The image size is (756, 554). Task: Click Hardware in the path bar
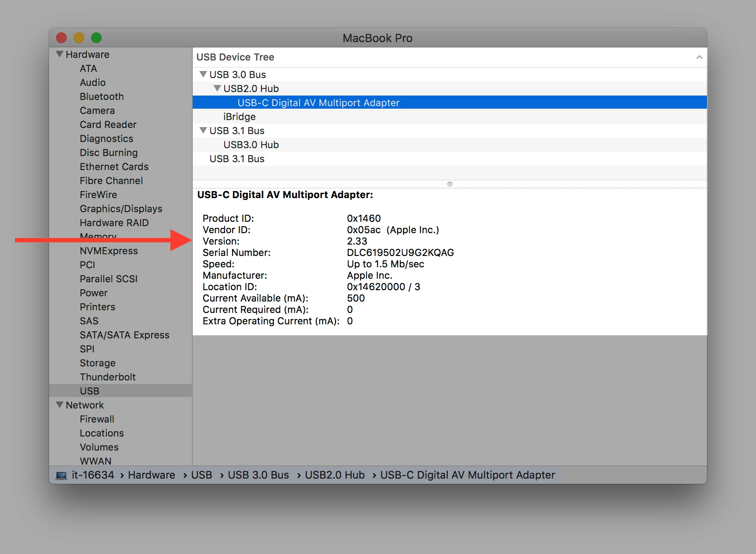tap(152, 475)
